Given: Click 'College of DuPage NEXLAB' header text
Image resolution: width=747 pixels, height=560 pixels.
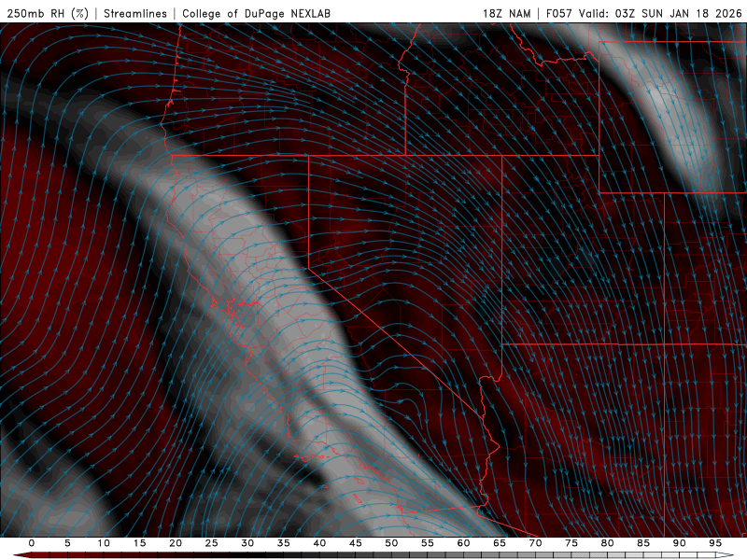Looking at the screenshot, I should point(256,13).
